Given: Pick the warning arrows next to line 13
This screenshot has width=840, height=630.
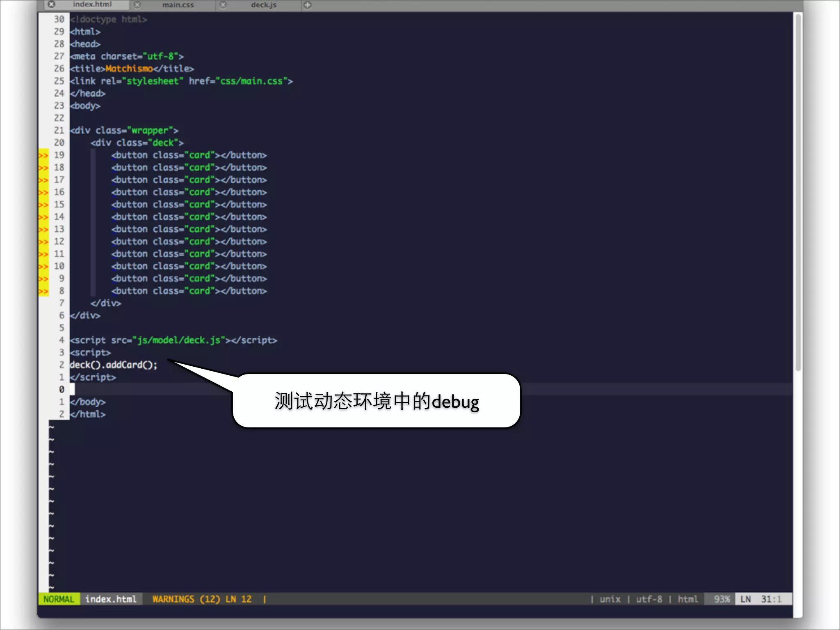Looking at the screenshot, I should click(x=43, y=229).
